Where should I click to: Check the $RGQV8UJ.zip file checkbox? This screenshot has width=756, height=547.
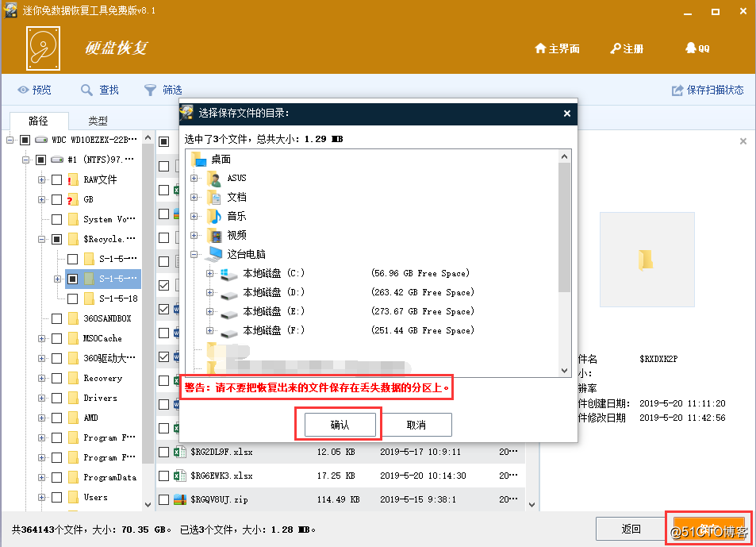(164, 499)
